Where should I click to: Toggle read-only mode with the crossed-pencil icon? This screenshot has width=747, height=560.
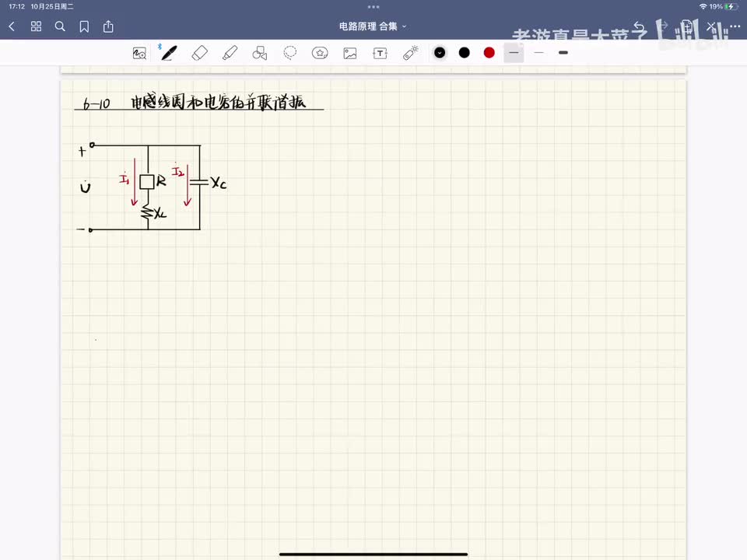711,26
